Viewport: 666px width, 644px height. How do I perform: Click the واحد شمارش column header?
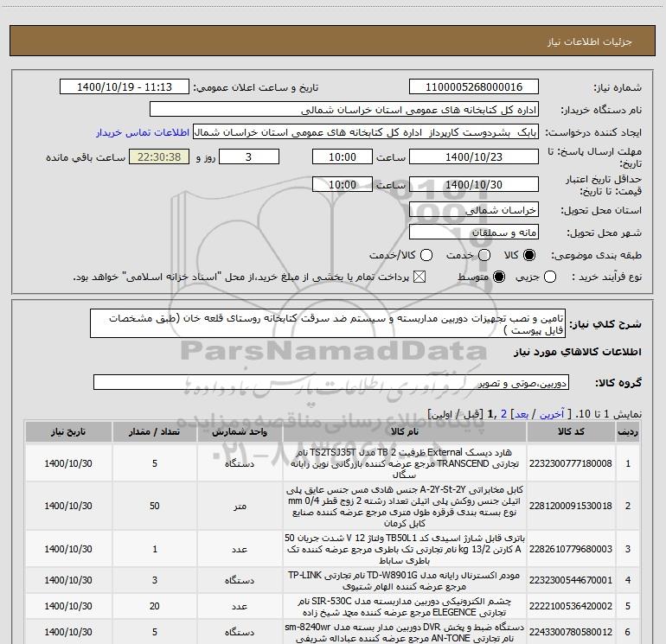point(240,431)
